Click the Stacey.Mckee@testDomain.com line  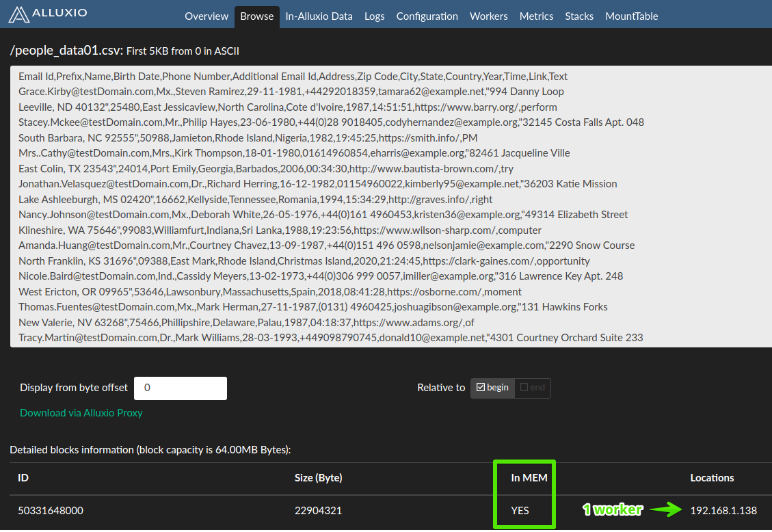click(332, 122)
